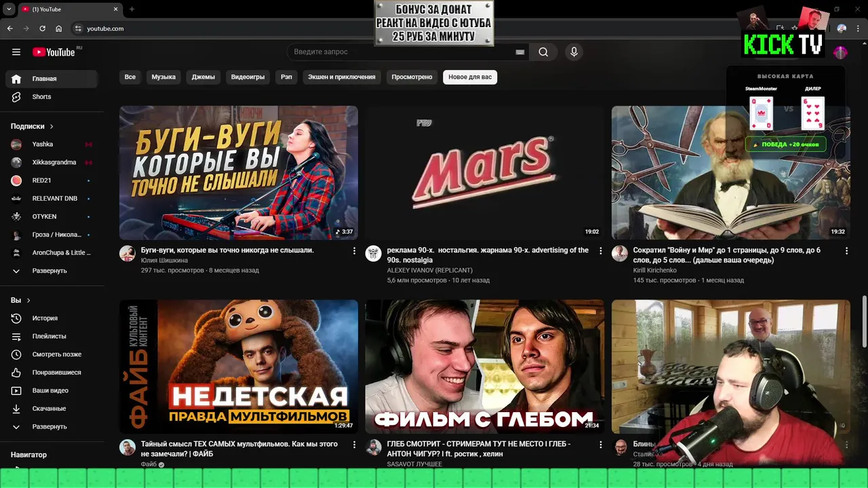Start voice search with microphone
This screenshot has height=488, width=868.
[574, 52]
